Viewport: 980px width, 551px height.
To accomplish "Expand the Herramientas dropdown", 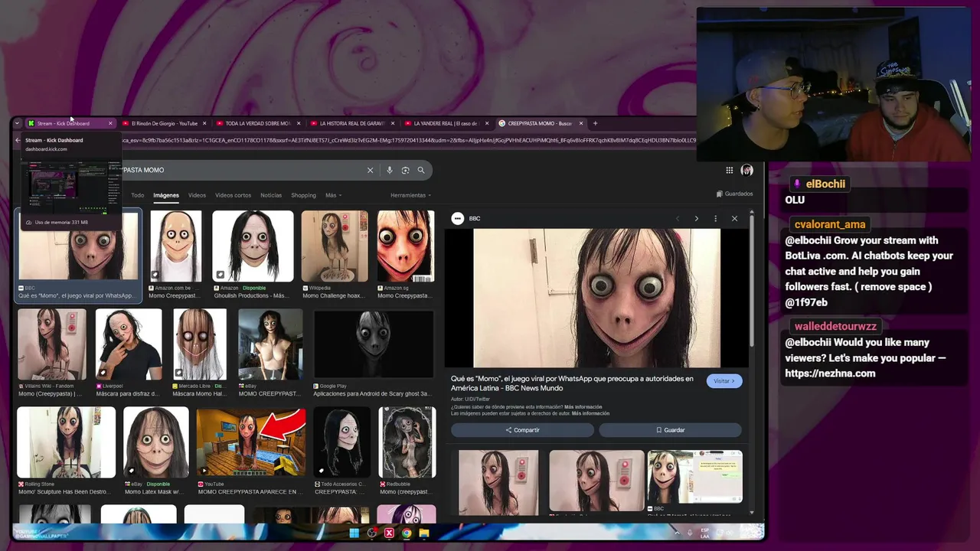I will pos(410,195).
